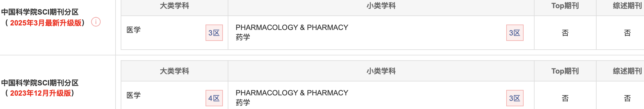Click PHARMACOLOGY & PHARMACY text in 2025 row
Screen dimensions: 644x109
(x=292, y=28)
